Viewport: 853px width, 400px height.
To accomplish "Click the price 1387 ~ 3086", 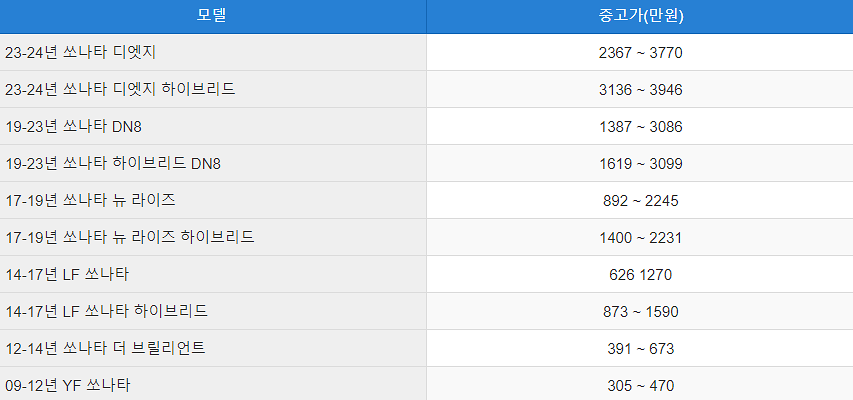I will click(640, 127).
